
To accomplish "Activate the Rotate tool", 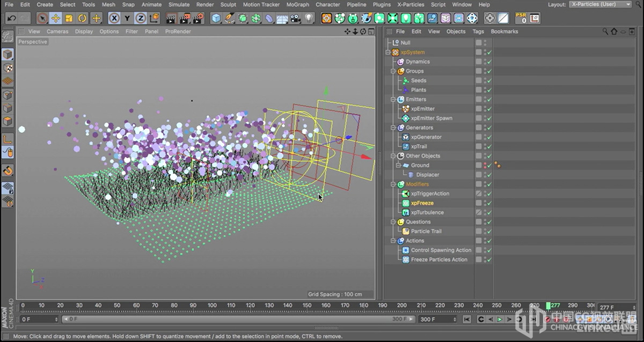I will coord(83,18).
